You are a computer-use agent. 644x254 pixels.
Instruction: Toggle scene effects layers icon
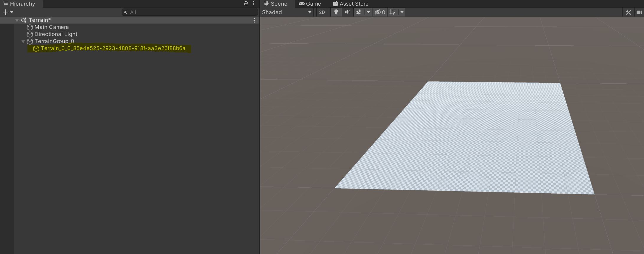pos(359,12)
